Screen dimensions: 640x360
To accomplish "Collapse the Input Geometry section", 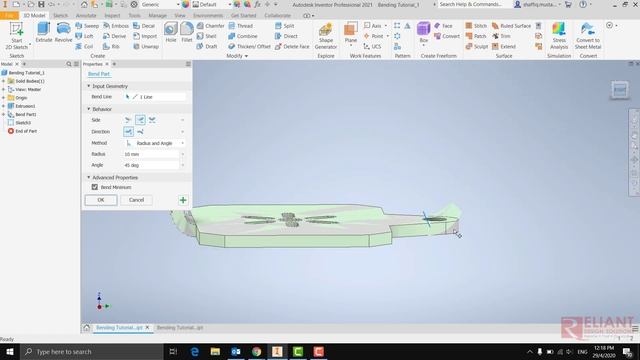I will coord(89,86).
